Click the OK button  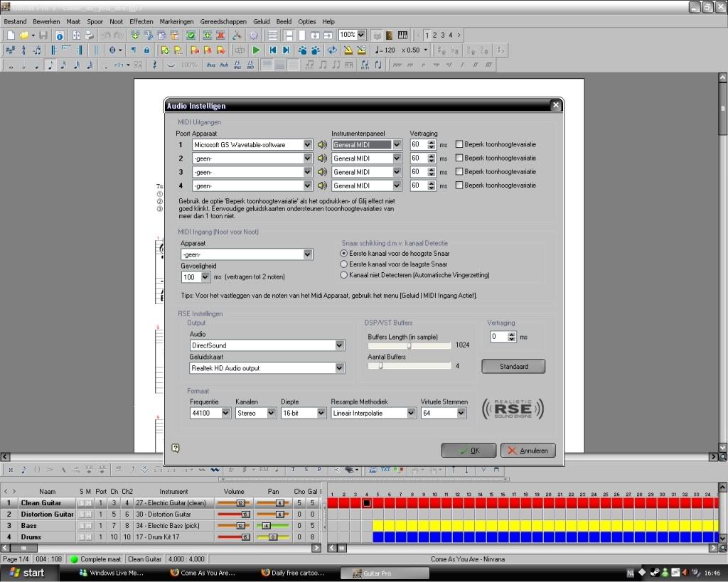click(469, 451)
